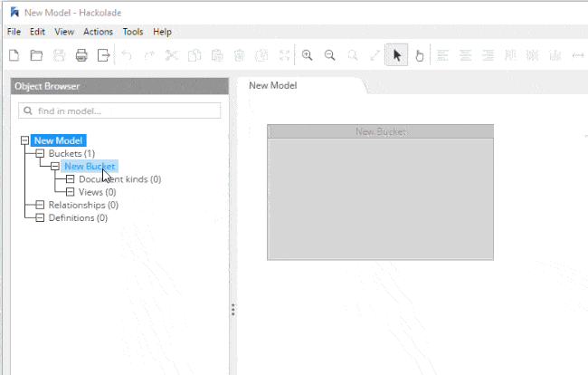Click the zoom in magnifier icon
The image size is (588, 375).
tap(308, 55)
